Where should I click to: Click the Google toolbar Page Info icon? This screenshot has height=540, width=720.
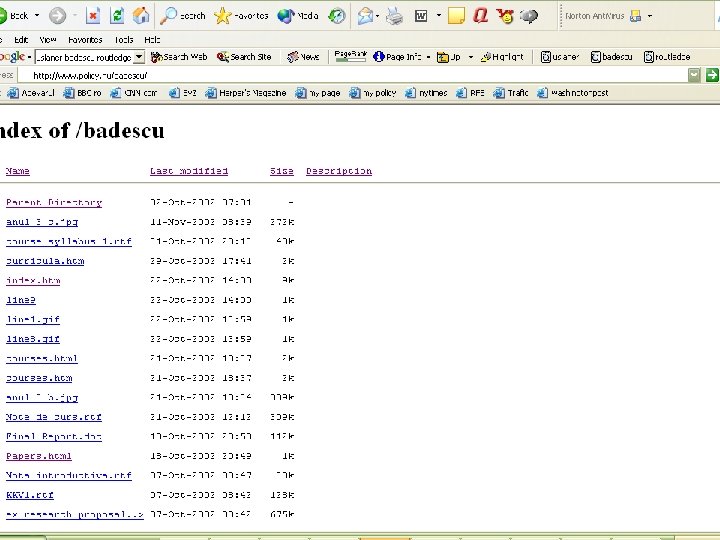(x=379, y=57)
